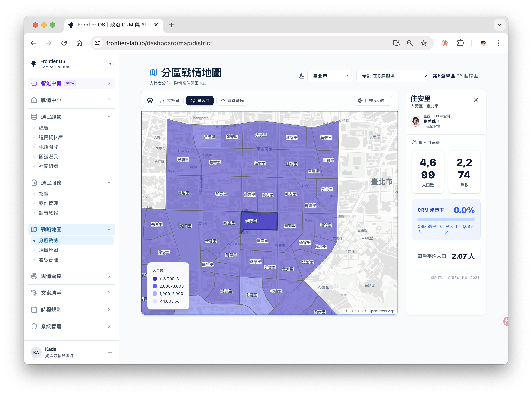Click the browser profile avatar

click(x=483, y=43)
